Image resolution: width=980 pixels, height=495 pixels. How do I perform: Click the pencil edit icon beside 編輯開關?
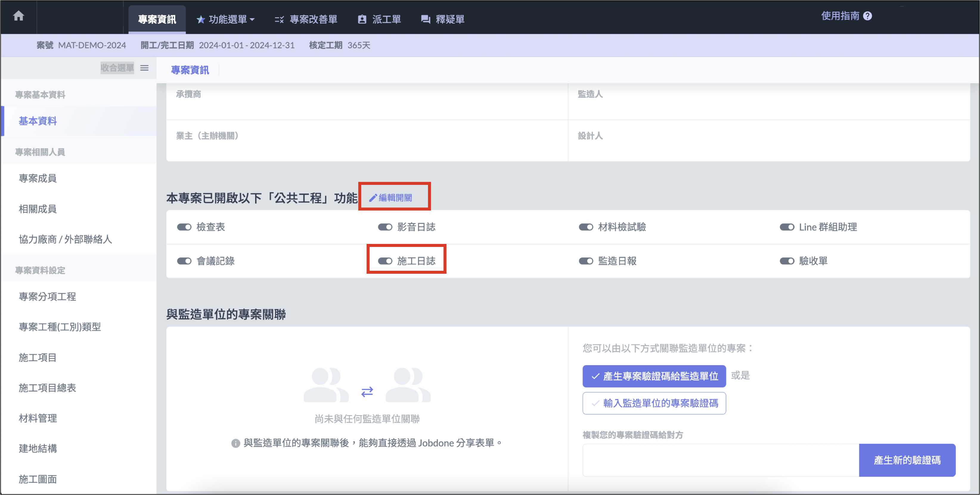(373, 198)
